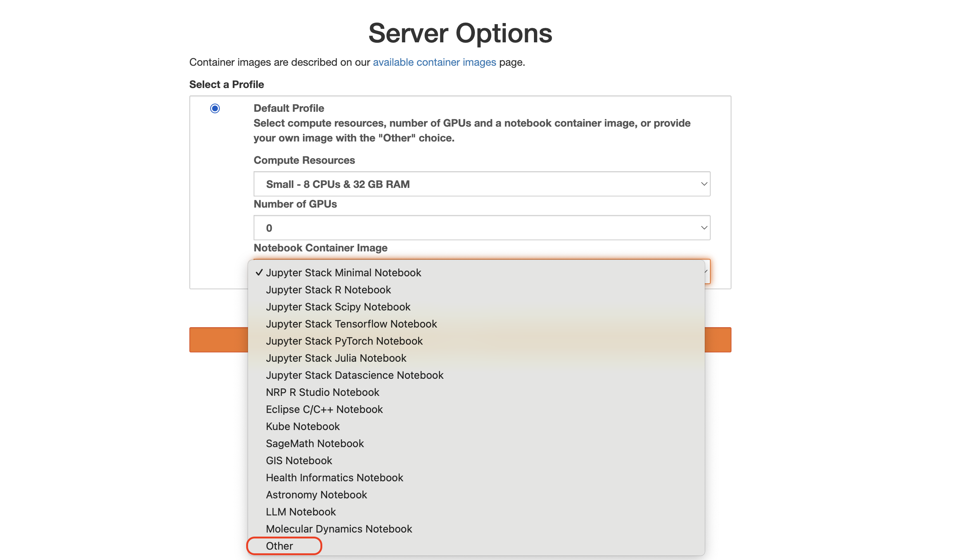The height and width of the screenshot is (560, 955).
Task: Open the Compute Resources dropdown
Action: [x=482, y=184]
